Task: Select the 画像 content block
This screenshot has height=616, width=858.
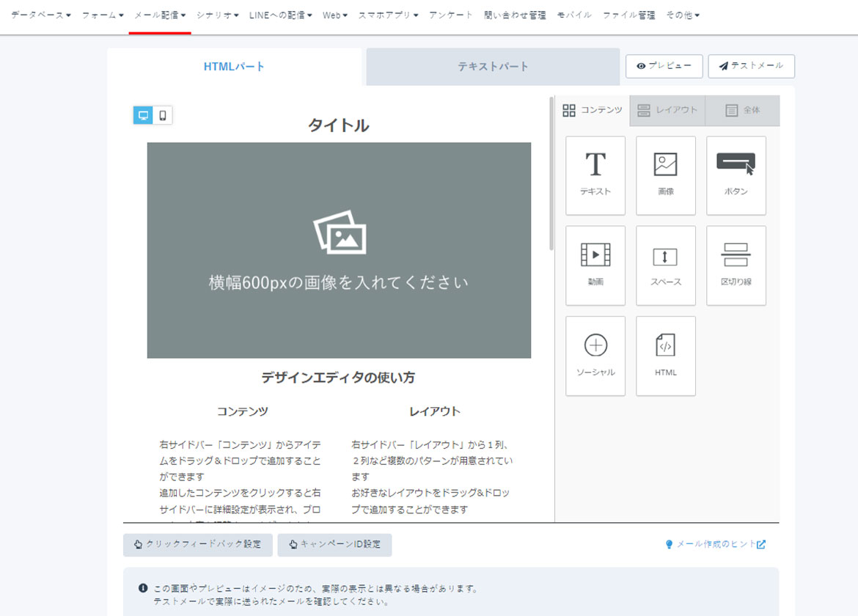Action: tap(665, 175)
